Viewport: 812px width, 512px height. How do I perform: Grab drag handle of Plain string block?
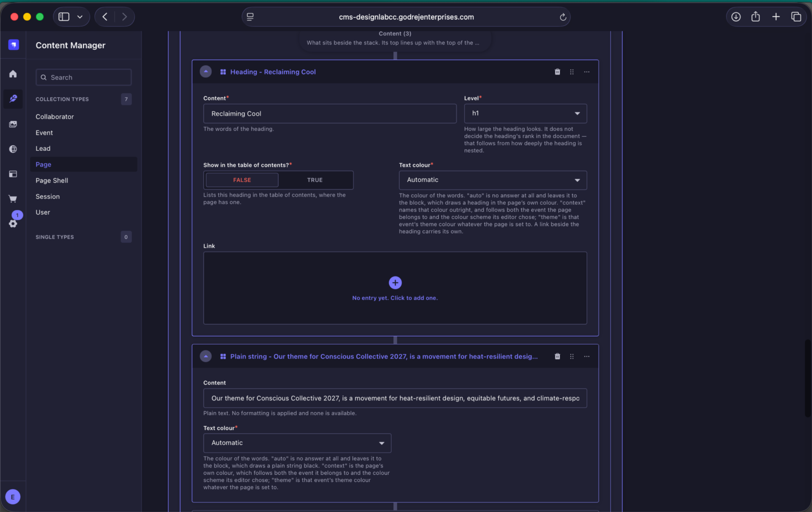click(x=572, y=356)
